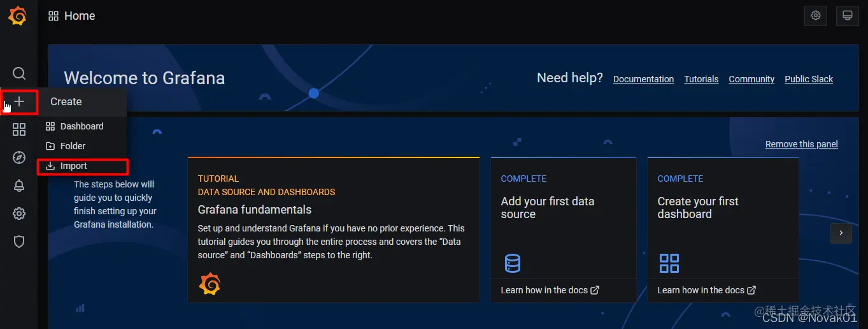Open the Grafana fundamentals tutorial card

[333, 230]
